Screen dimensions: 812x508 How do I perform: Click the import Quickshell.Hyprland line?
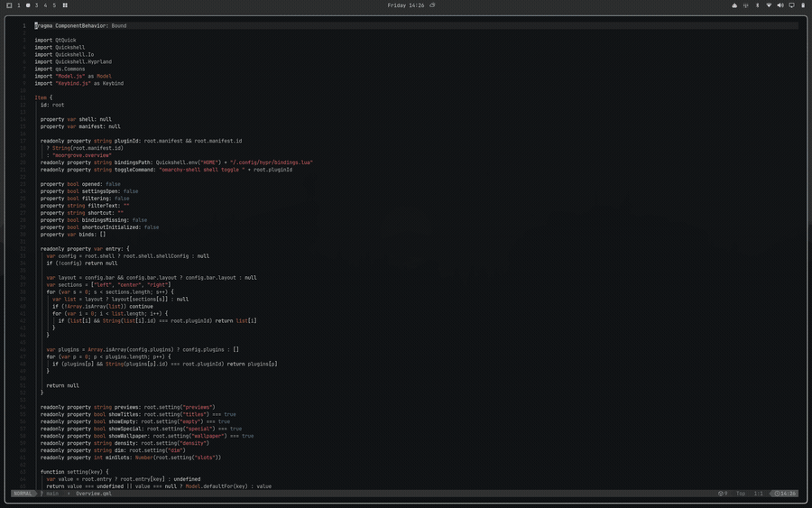pyautogui.click(x=73, y=61)
